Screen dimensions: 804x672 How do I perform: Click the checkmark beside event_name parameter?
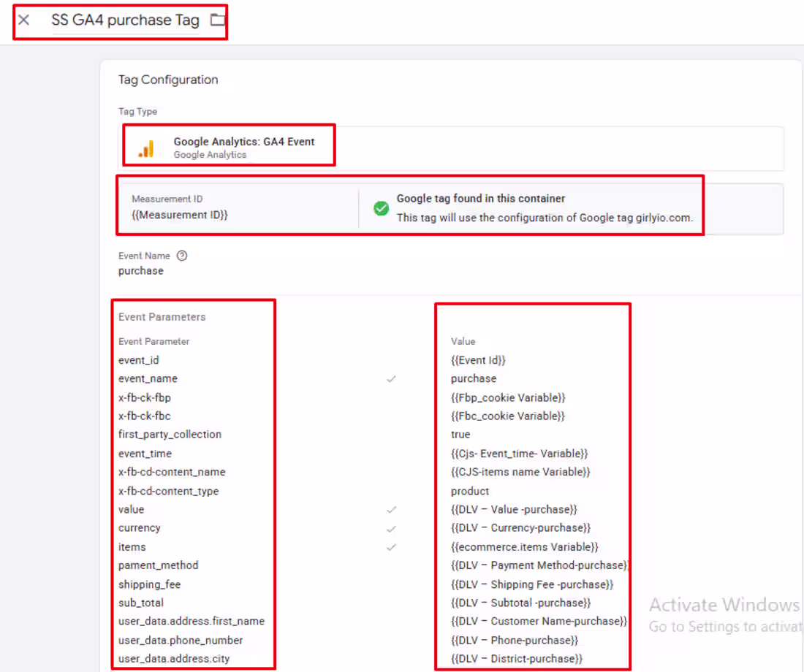(x=392, y=379)
